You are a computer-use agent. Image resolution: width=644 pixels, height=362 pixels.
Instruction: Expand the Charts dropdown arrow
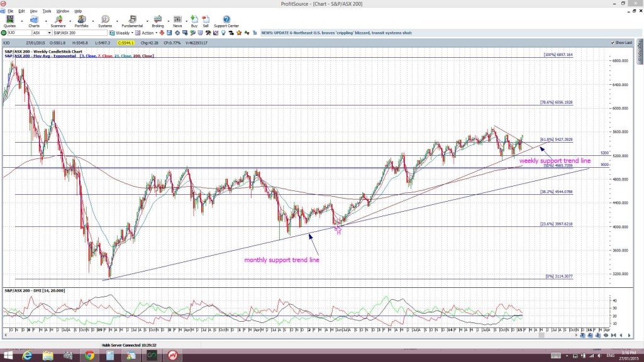tap(45, 21)
